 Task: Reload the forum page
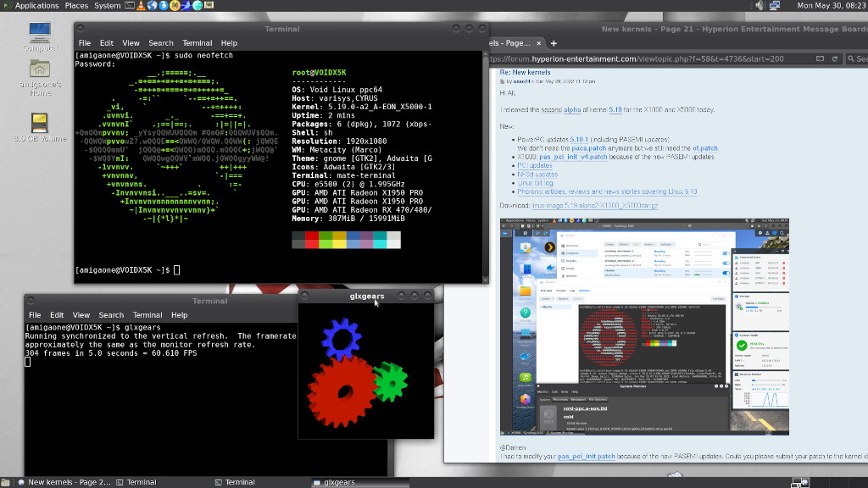[x=835, y=58]
